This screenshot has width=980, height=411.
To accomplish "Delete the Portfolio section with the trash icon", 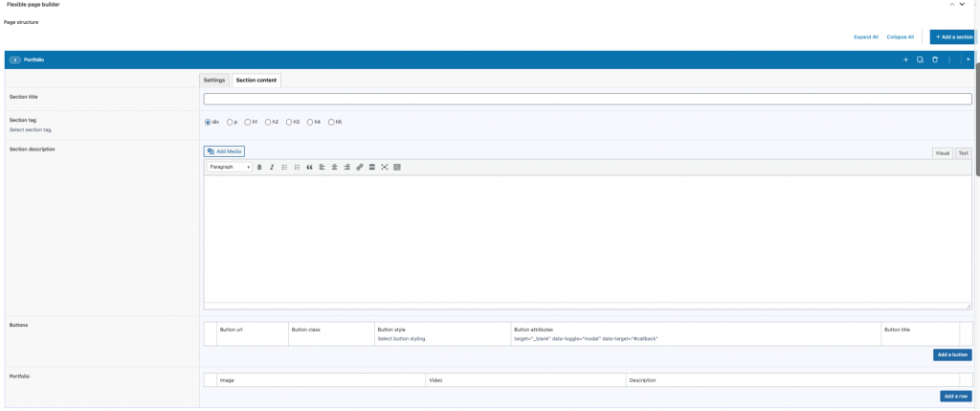I will pos(935,60).
